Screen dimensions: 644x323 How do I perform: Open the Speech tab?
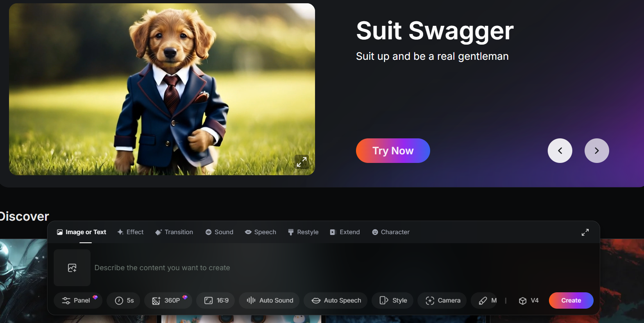pos(261,232)
